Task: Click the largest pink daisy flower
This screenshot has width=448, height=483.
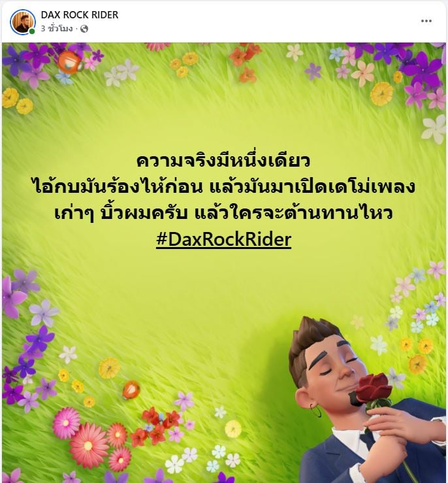Action: click(89, 446)
